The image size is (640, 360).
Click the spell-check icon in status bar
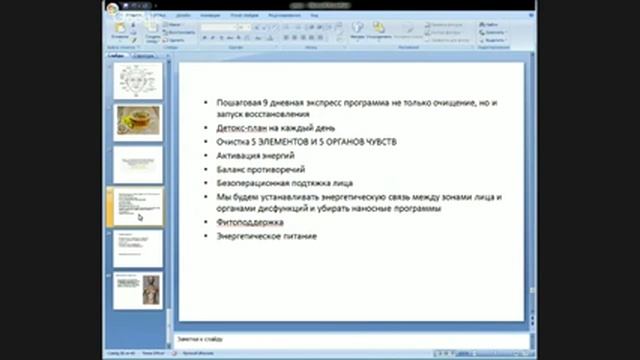pyautogui.click(x=174, y=353)
